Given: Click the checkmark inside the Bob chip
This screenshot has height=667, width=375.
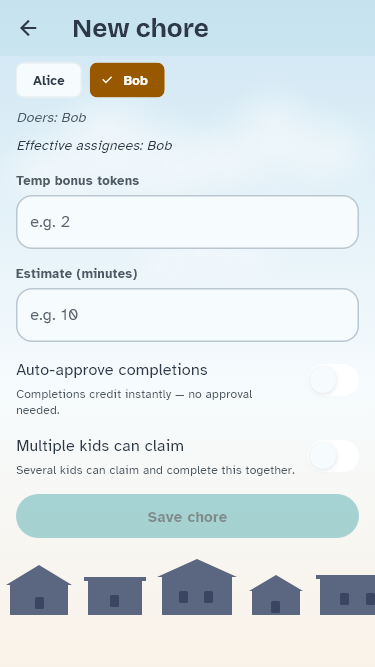Looking at the screenshot, I should pyautogui.click(x=107, y=80).
